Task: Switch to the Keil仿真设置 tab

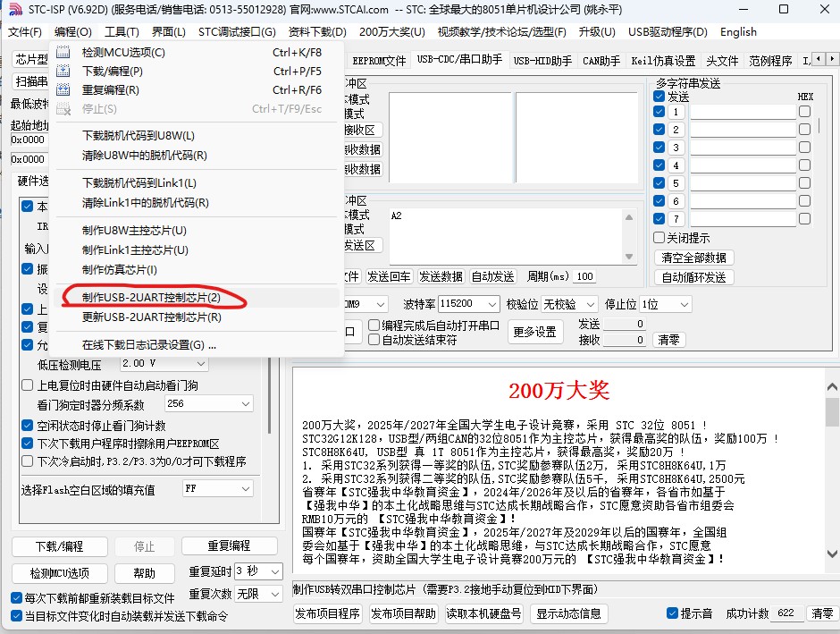Action: [663, 61]
